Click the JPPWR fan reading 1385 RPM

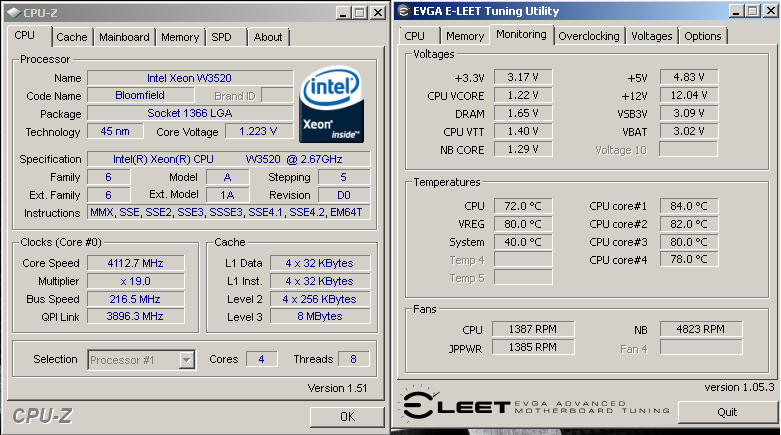click(x=533, y=347)
